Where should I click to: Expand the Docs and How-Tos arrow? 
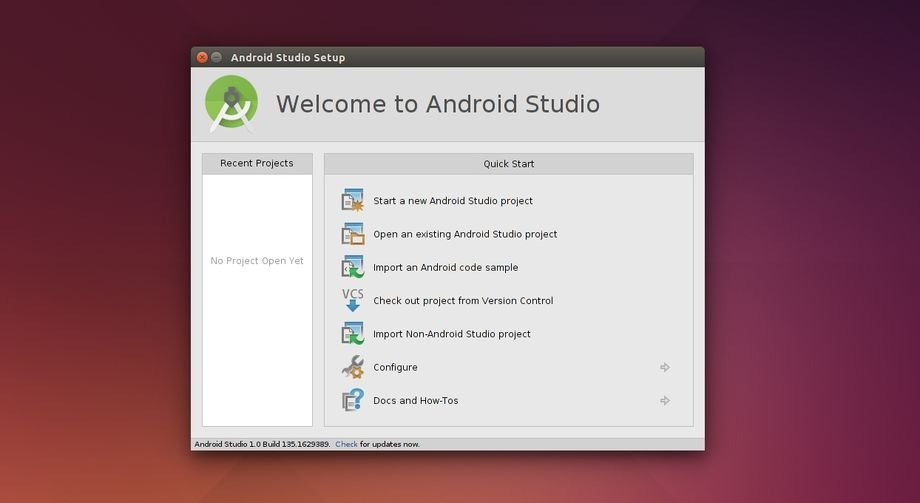click(665, 401)
